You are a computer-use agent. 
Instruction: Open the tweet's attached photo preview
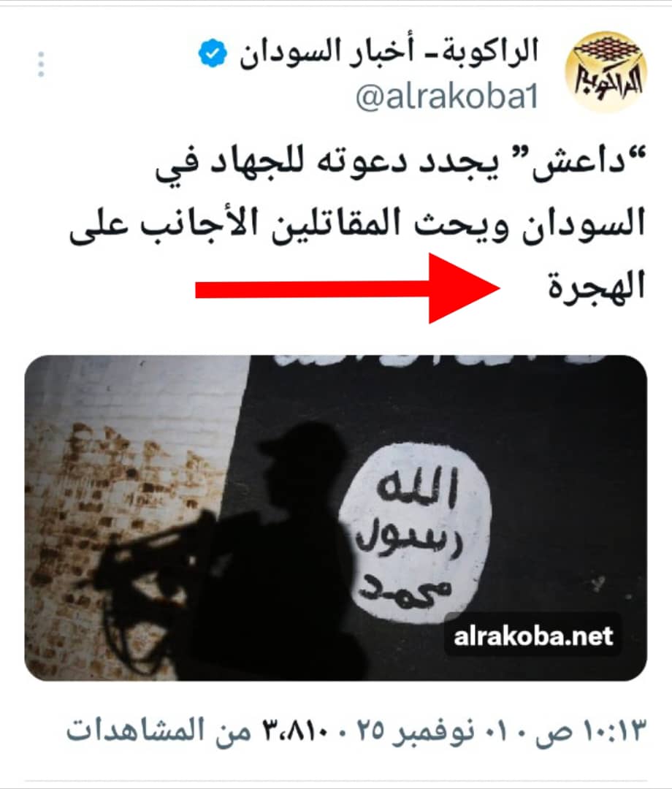pos(335,518)
